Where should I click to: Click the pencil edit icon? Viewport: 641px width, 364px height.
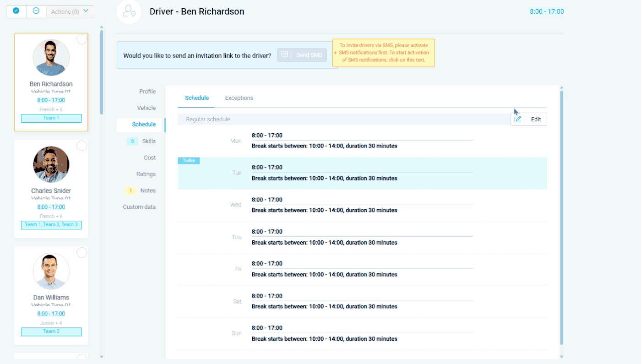pyautogui.click(x=518, y=119)
